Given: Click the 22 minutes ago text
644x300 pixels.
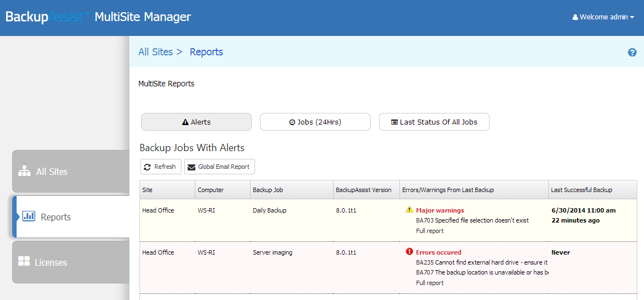Looking at the screenshot, I should (575, 221).
